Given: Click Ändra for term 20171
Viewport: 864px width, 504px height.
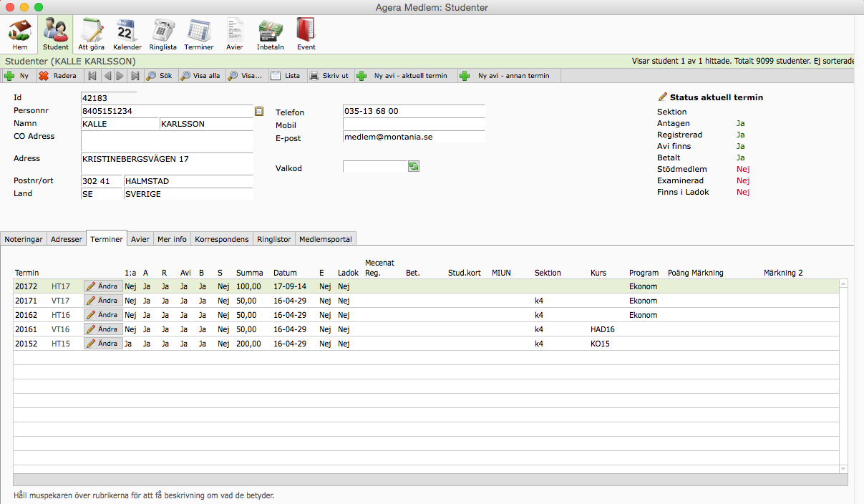Looking at the screenshot, I should [102, 301].
